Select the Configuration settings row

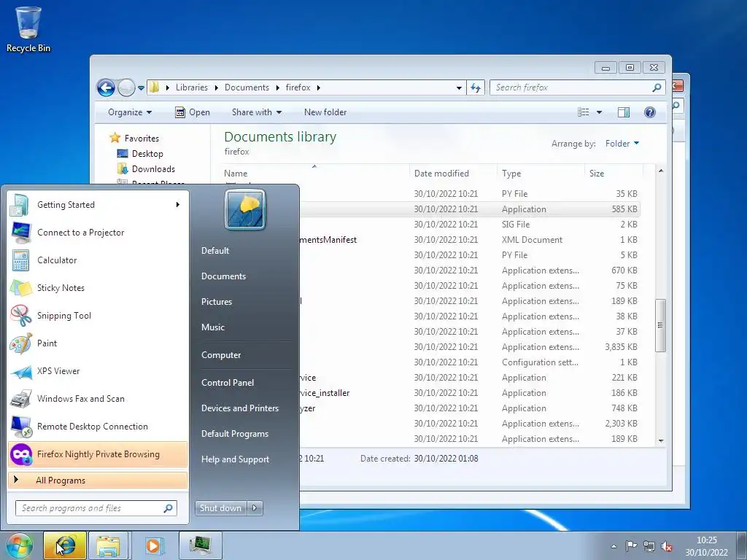[x=470, y=362]
